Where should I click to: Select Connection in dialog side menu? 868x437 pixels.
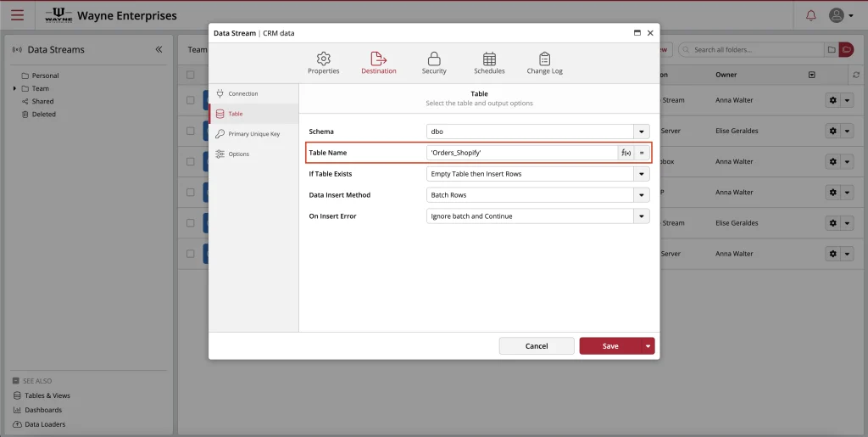tap(253, 93)
